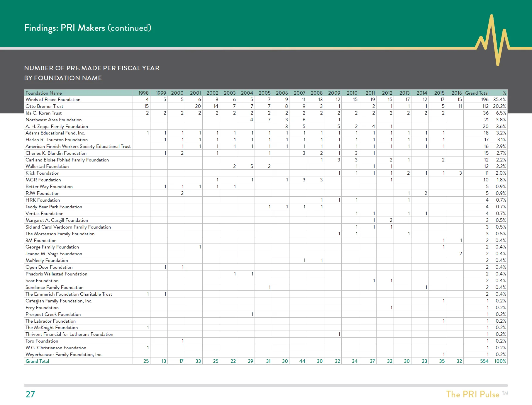532x405 pixels.
Task: Select the 'MGR Foundation' row label
Action: [43, 180]
